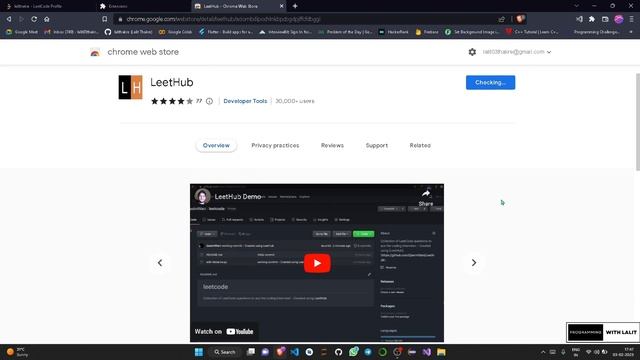Open the Chrome Web Store settings gear

tap(472, 52)
